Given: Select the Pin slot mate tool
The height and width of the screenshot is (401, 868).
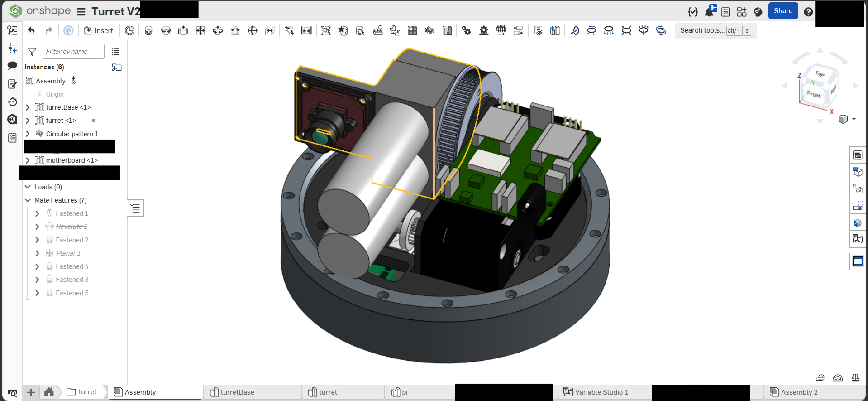Looking at the screenshot, I should click(235, 30).
